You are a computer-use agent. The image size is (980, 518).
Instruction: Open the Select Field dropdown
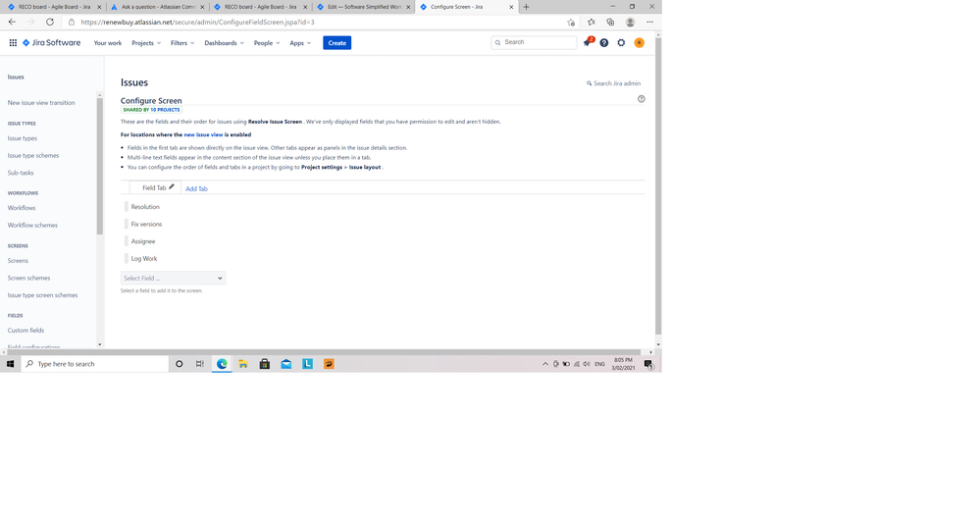click(x=173, y=278)
